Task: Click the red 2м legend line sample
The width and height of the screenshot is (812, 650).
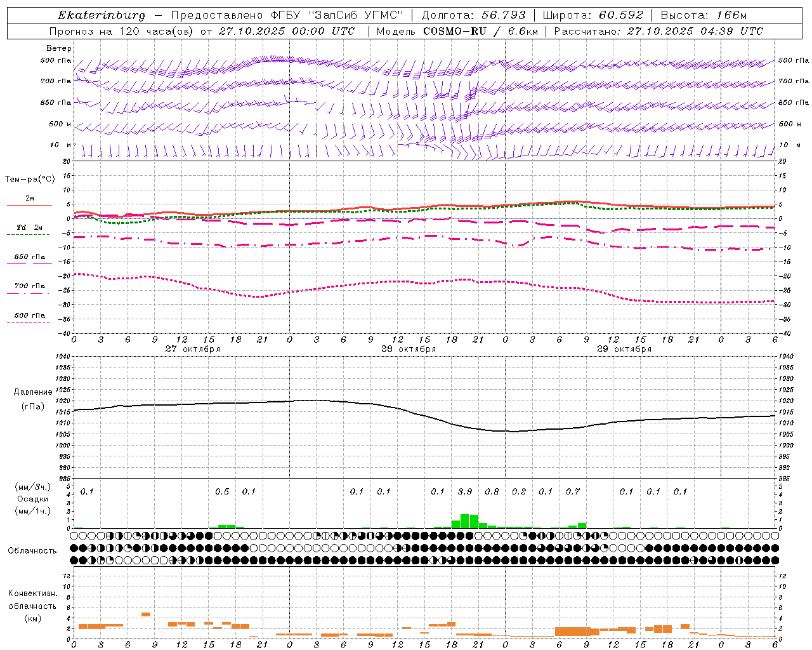Action: (x=29, y=205)
